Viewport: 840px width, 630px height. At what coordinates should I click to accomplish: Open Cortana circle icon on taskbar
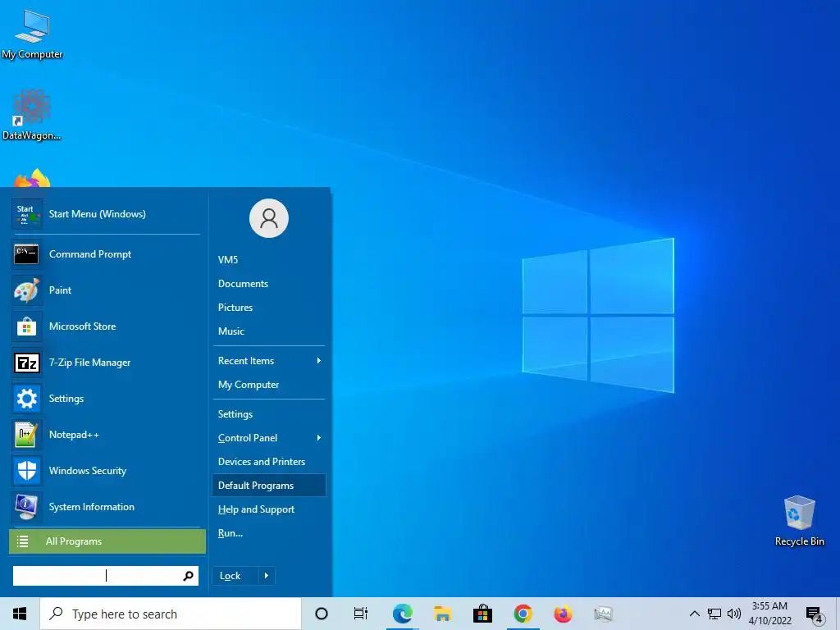(x=322, y=614)
